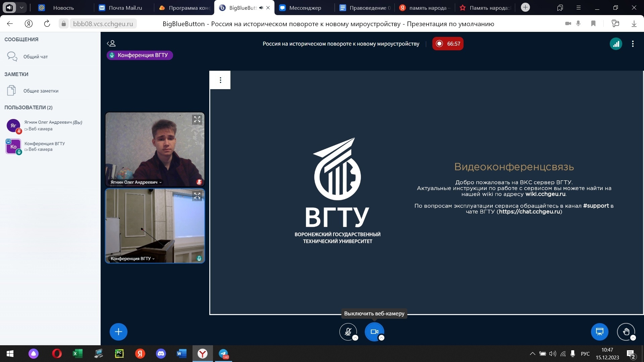Bookmark this page in browser
The image size is (644, 362).
pyautogui.click(x=593, y=23)
